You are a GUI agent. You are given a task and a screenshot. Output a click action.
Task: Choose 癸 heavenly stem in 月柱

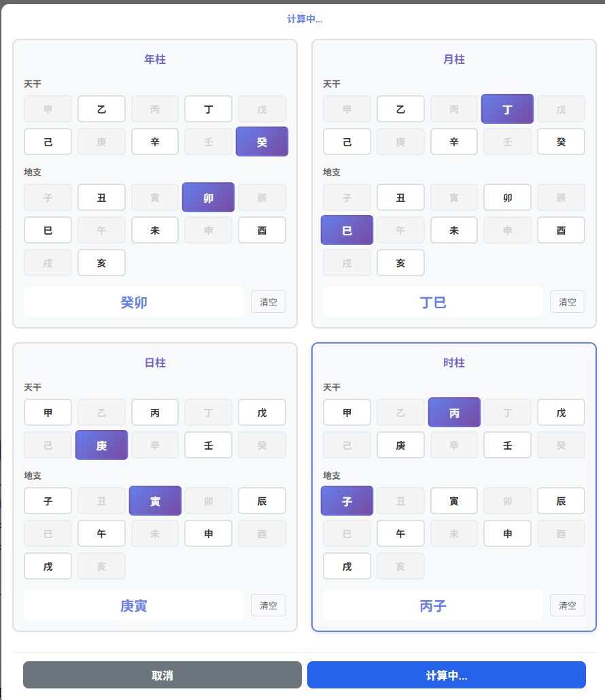561,141
